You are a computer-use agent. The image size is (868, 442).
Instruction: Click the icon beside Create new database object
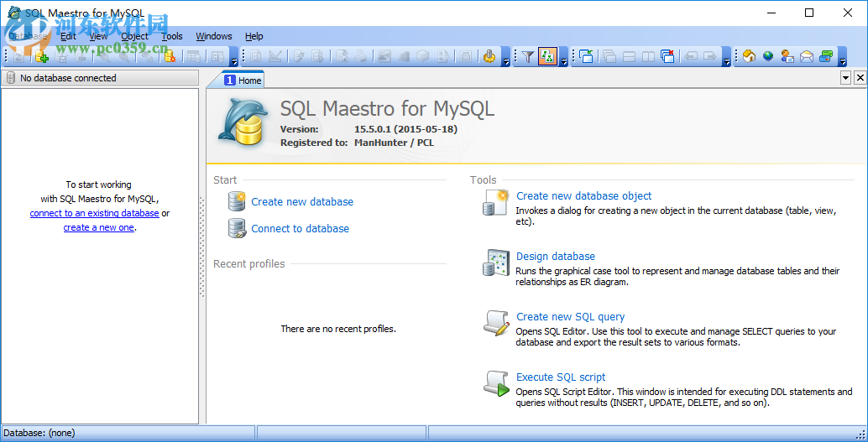pyautogui.click(x=495, y=202)
